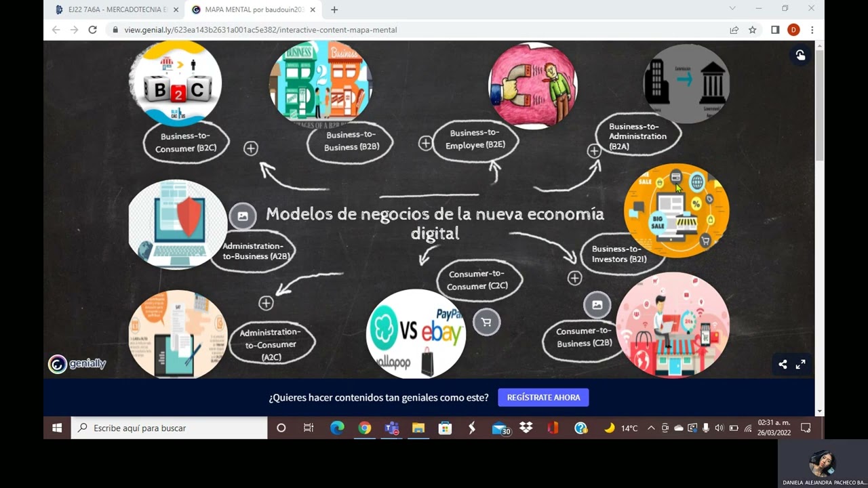
Task: Open the plus icon above Administration-to-Consumer (A2C)
Action: point(266,303)
